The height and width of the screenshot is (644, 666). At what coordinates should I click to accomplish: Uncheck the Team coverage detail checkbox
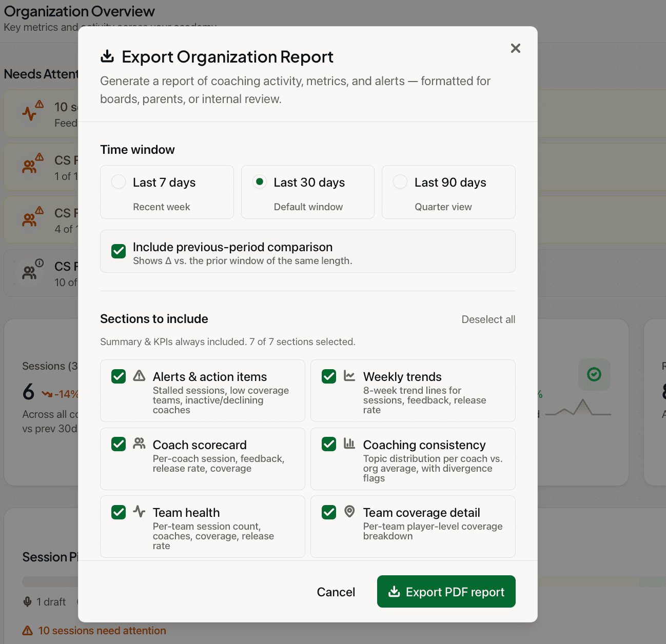pyautogui.click(x=329, y=512)
